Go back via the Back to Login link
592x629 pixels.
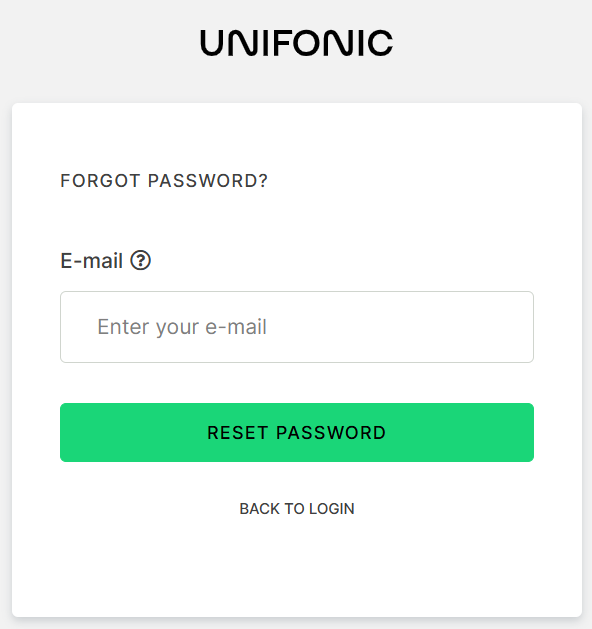[297, 509]
